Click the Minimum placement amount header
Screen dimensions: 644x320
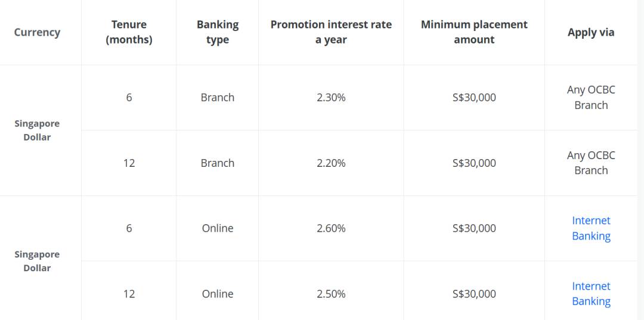tap(475, 32)
